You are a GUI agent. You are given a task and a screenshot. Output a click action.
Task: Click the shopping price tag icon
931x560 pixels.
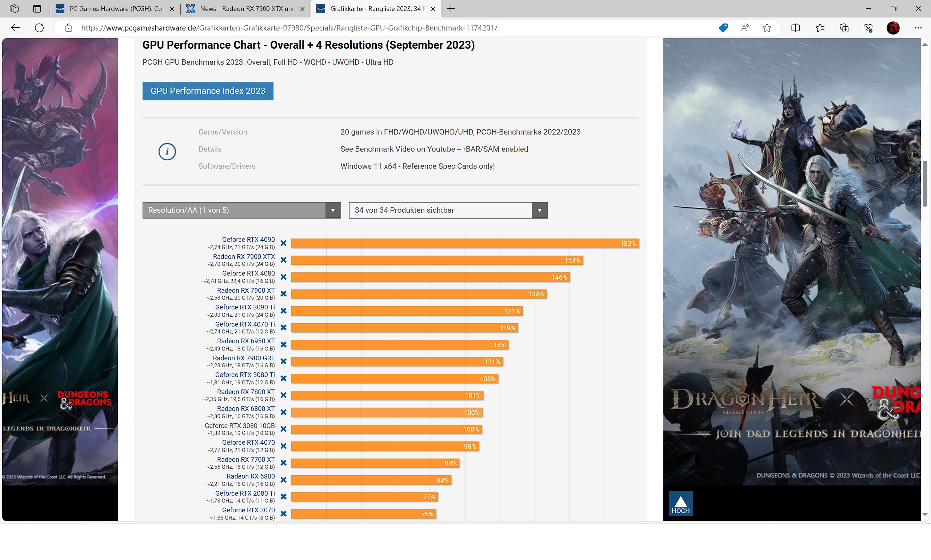point(723,28)
